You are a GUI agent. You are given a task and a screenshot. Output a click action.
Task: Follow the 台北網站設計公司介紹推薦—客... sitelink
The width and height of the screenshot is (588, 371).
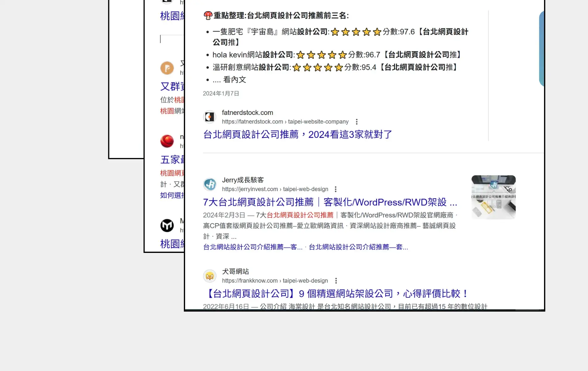pos(253,247)
